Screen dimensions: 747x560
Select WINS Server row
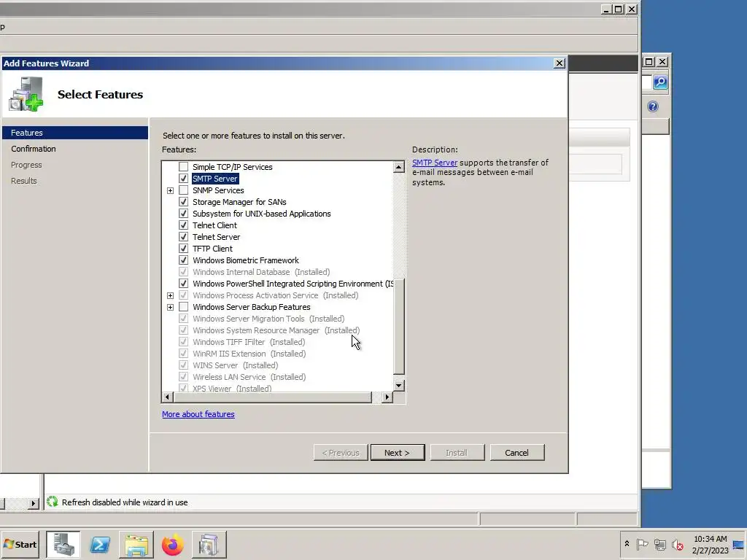pos(236,366)
